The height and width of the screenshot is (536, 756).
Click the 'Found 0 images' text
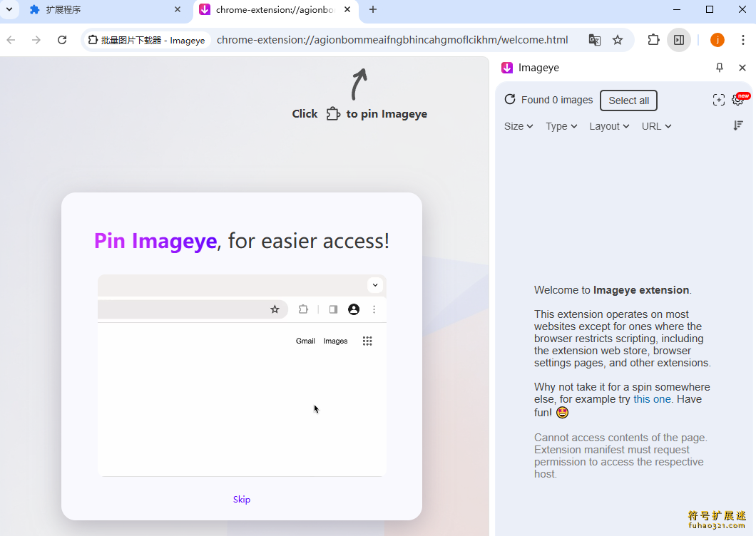click(x=557, y=100)
